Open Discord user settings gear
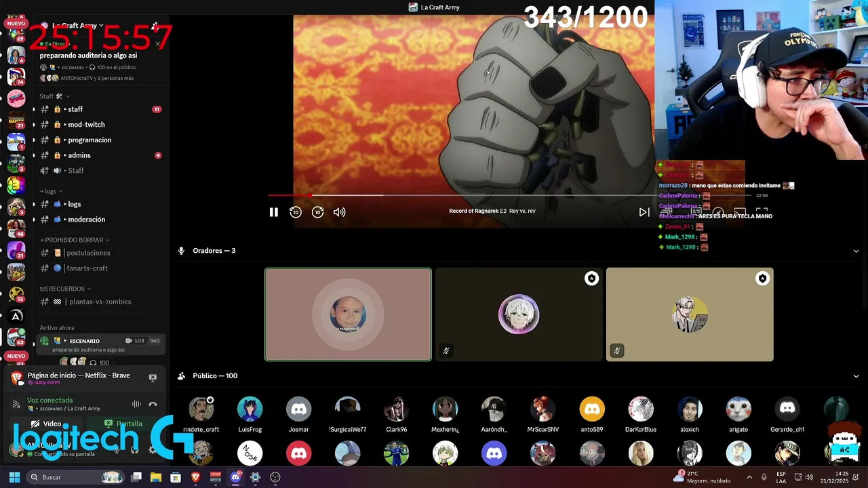The image size is (868, 488). [x=152, y=449]
